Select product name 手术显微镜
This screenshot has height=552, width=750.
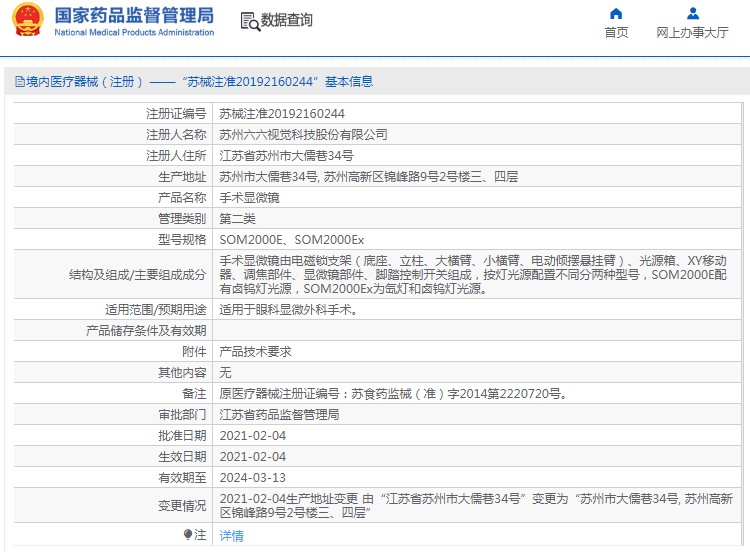[249, 198]
